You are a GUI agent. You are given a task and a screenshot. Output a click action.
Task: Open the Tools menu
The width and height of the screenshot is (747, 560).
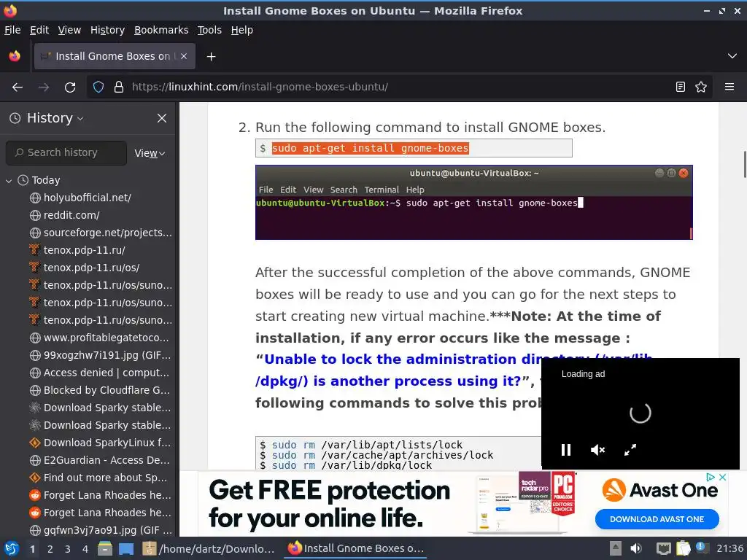point(209,30)
